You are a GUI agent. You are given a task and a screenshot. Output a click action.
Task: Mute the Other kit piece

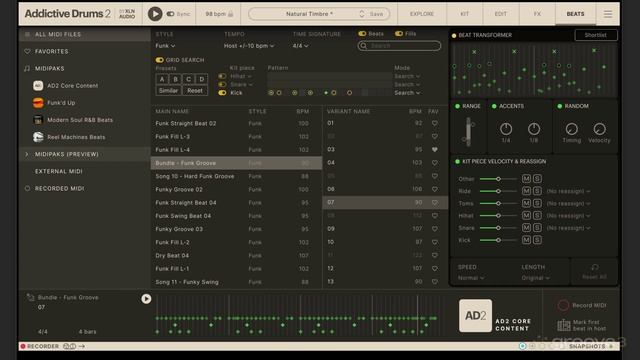(x=526, y=179)
